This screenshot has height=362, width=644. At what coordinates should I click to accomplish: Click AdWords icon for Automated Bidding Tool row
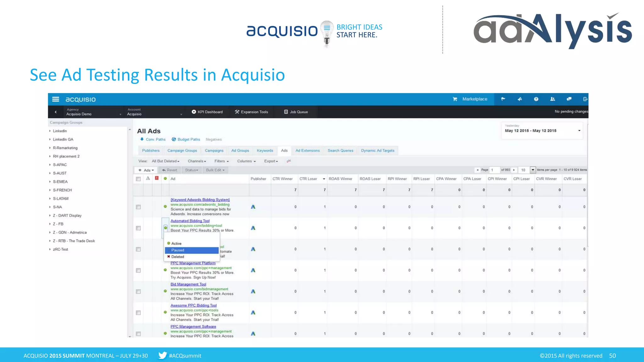[x=253, y=228]
